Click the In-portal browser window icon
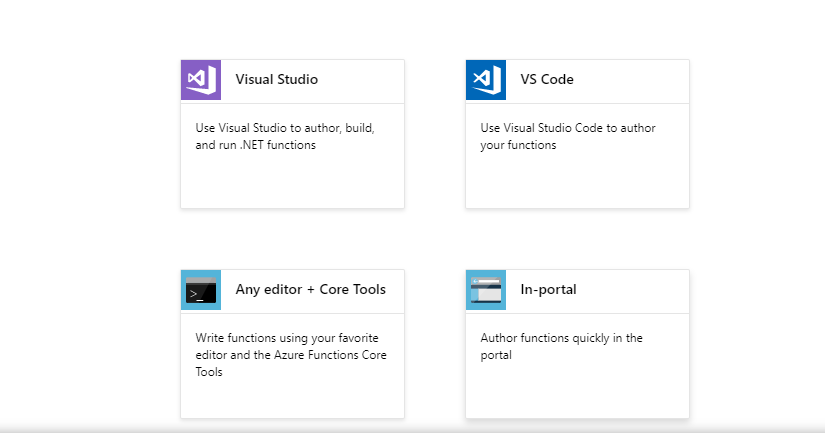Screen dimensions: 825x433 click(x=486, y=290)
